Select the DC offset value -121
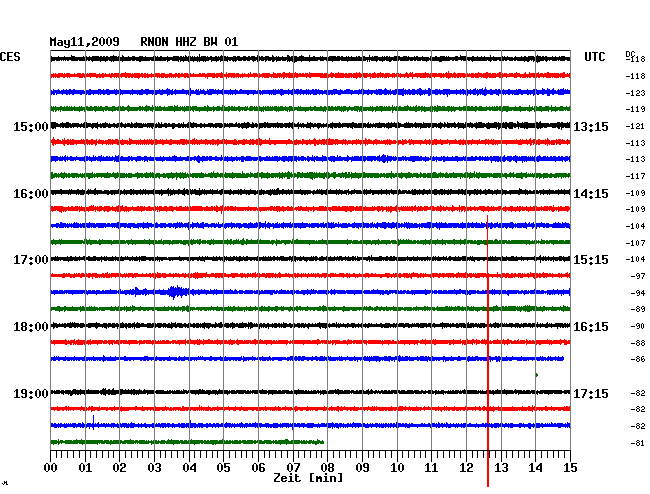This screenshot has width=650, height=494. [635, 126]
